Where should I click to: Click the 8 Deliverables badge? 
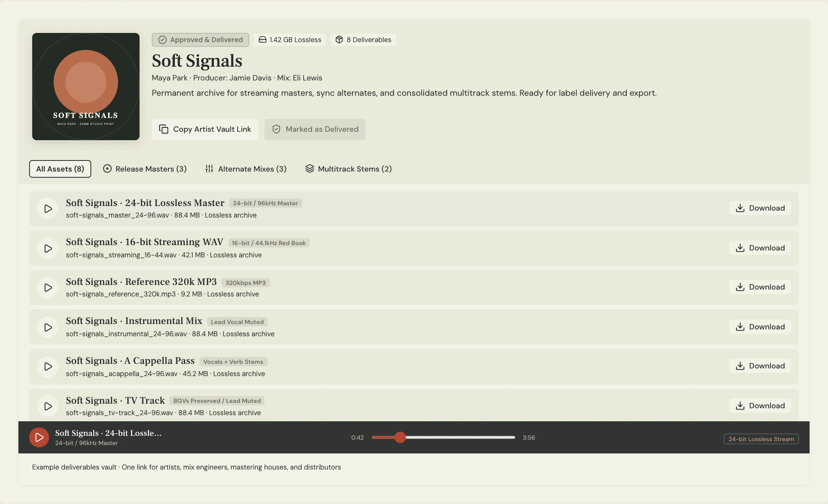click(x=363, y=40)
